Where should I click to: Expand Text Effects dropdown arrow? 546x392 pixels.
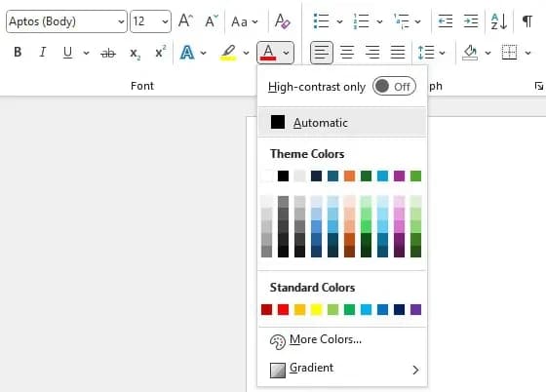(x=204, y=53)
